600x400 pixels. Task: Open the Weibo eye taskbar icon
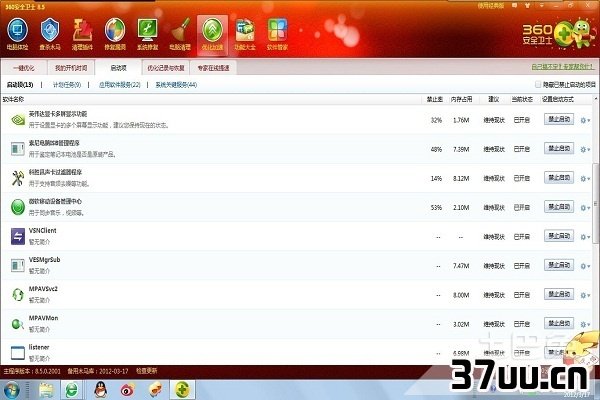click(127, 390)
